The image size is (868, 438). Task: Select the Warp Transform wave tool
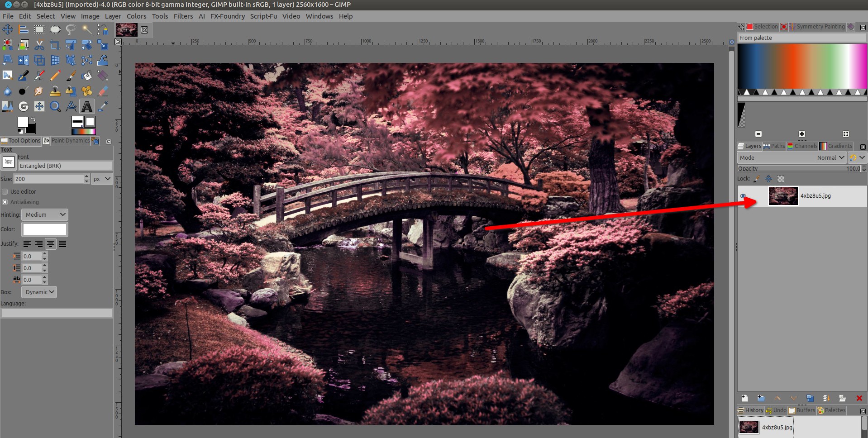point(103,60)
